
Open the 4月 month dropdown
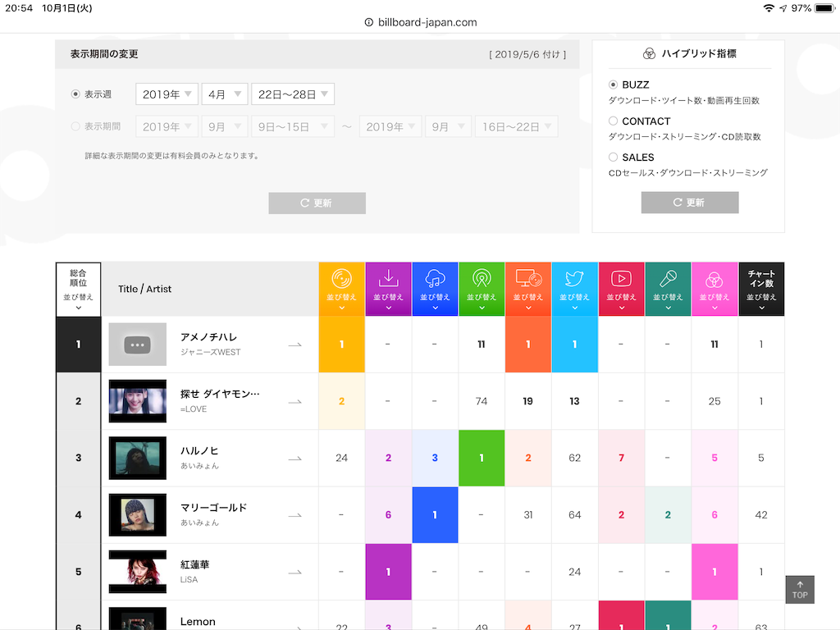[x=225, y=94]
